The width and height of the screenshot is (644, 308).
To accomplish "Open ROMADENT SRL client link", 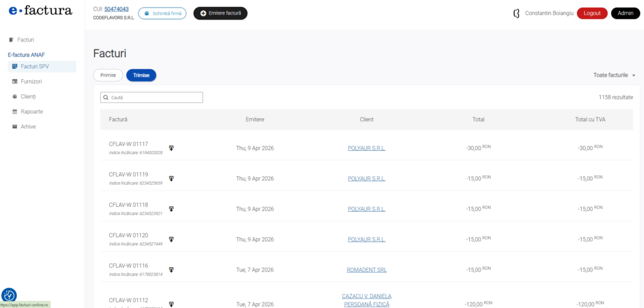I will [x=367, y=270].
